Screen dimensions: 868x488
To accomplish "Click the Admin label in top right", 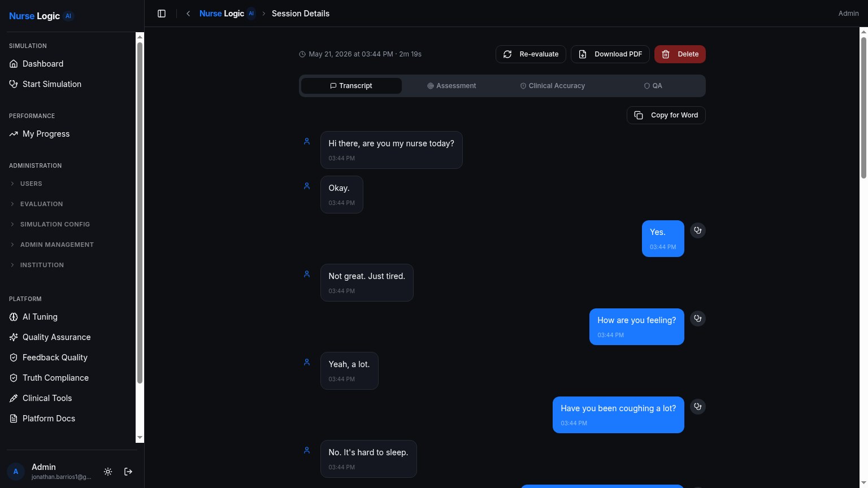I will tap(848, 14).
